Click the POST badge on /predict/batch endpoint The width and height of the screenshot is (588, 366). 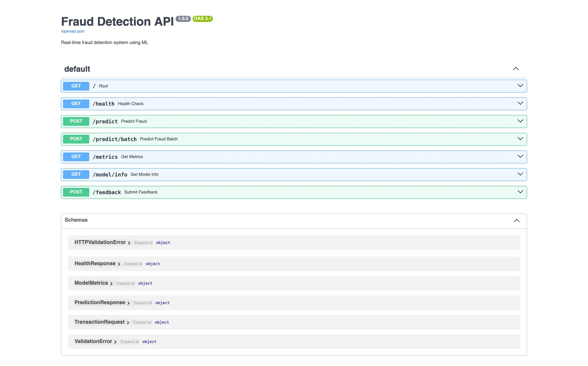click(x=76, y=139)
